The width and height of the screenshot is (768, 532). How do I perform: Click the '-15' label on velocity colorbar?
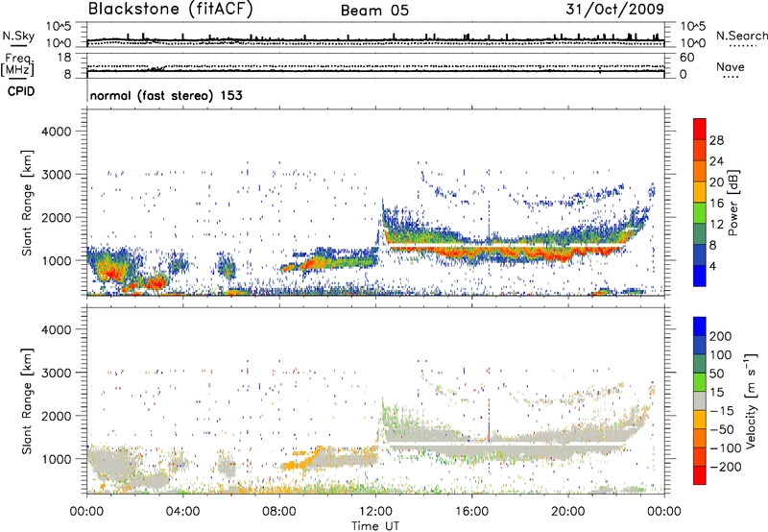(x=722, y=411)
